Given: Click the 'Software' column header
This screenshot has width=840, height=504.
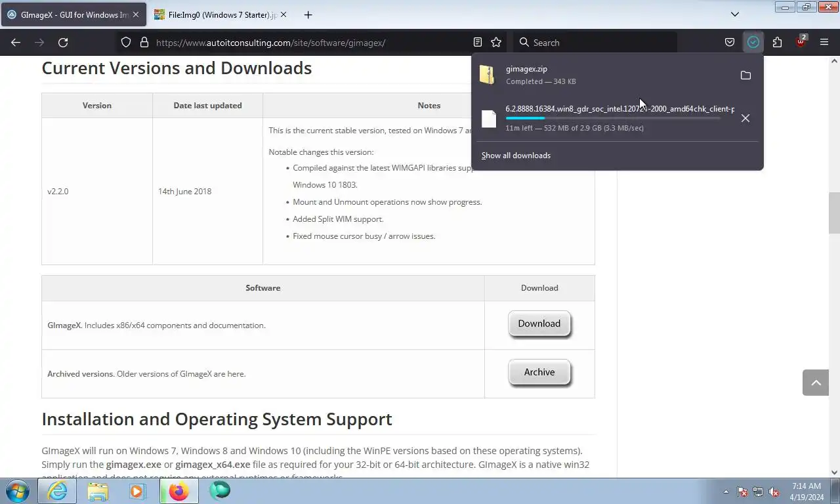Looking at the screenshot, I should point(262,288).
